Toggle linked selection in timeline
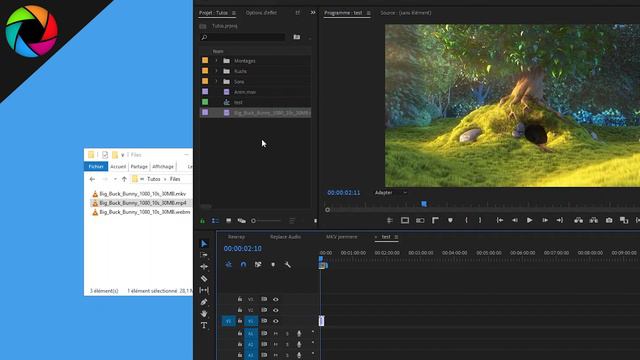The height and width of the screenshot is (360, 640). pos(258,264)
